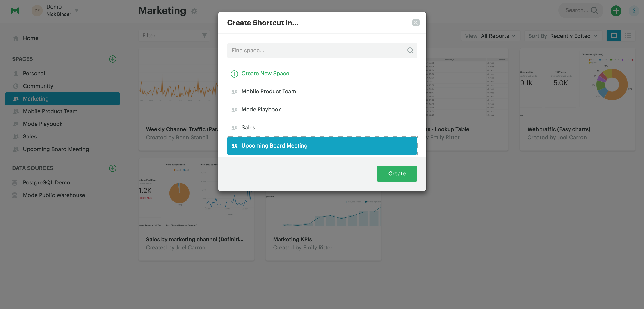644x309 pixels.
Task: Click the Home icon in left sidebar
Action: point(15,38)
